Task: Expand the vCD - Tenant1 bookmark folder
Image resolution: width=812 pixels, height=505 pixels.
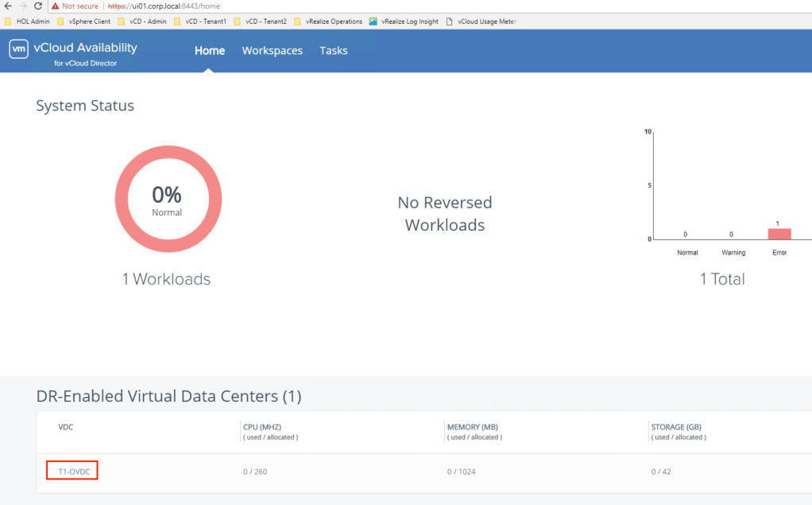Action: coord(199,21)
